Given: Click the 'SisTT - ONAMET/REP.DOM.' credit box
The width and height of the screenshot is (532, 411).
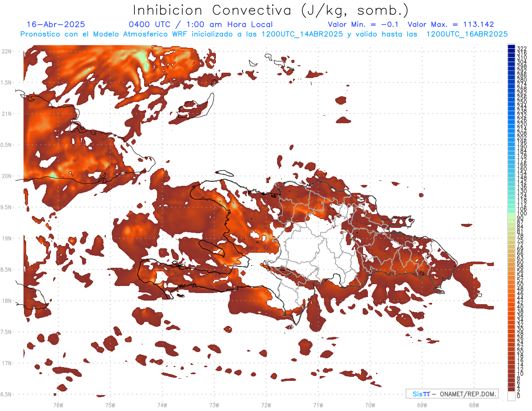Looking at the screenshot, I should pos(452,394).
